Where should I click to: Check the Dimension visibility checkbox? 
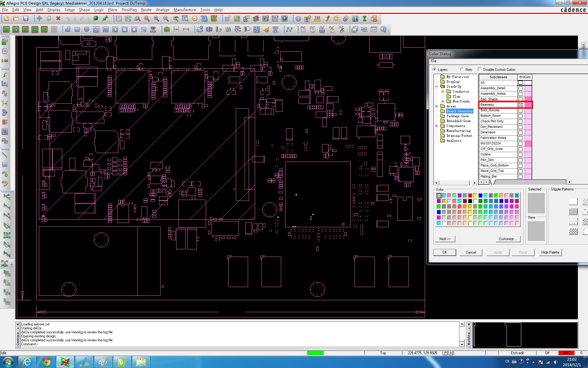520,132
